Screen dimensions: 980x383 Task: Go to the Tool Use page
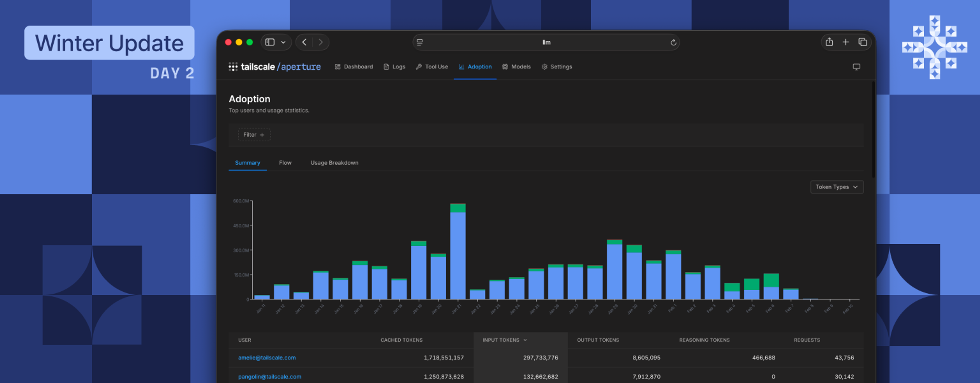(432, 67)
